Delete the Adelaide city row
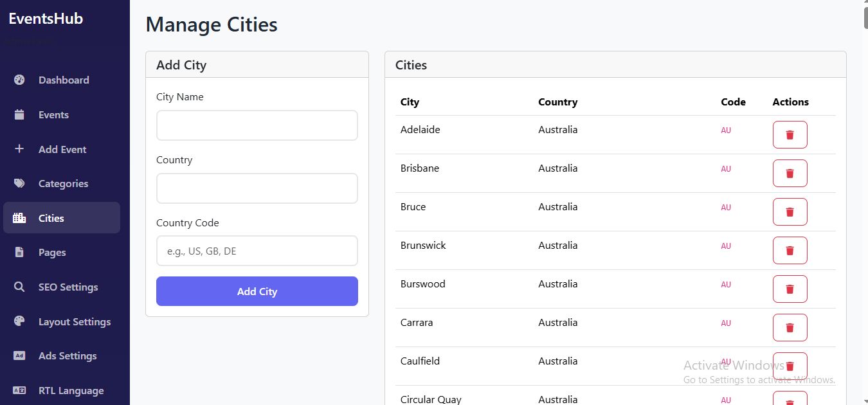This screenshot has height=405, width=868. point(790,135)
